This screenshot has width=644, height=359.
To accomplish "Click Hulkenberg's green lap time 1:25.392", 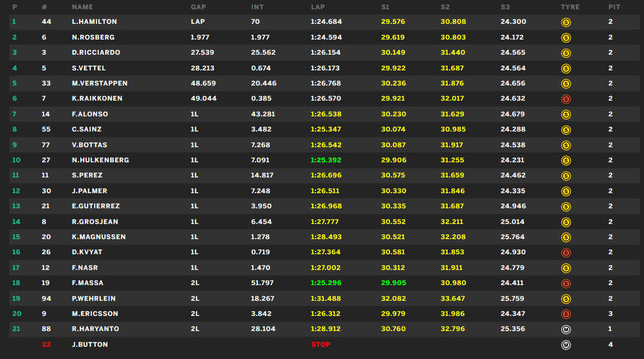I will click(x=326, y=160).
